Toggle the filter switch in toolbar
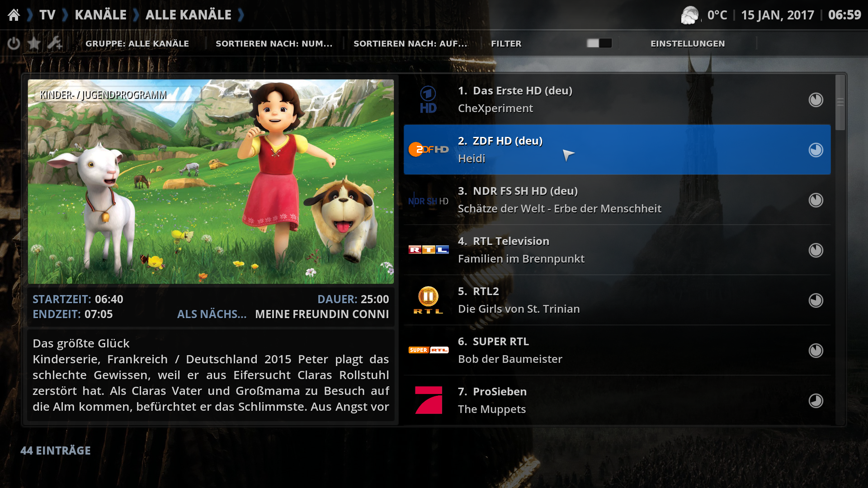868x488 pixels. point(599,43)
